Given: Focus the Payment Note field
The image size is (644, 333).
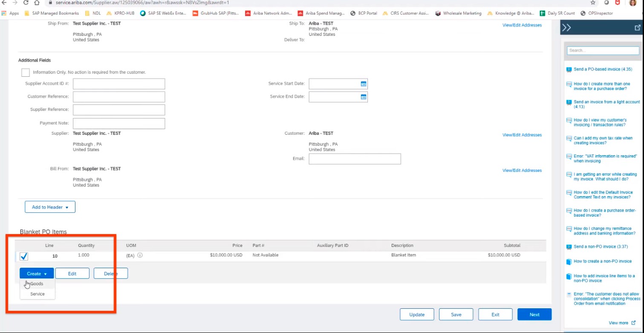Looking at the screenshot, I should click(119, 123).
